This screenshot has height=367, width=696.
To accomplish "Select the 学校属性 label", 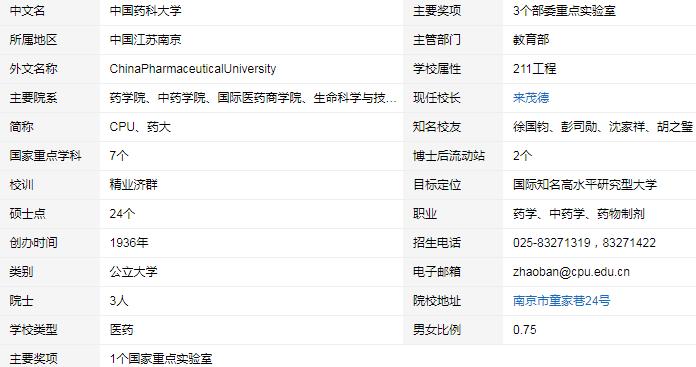I will pyautogui.click(x=437, y=69).
